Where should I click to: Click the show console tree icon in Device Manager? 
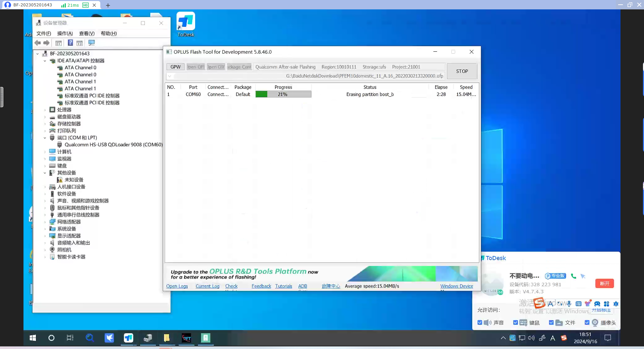[x=58, y=43]
